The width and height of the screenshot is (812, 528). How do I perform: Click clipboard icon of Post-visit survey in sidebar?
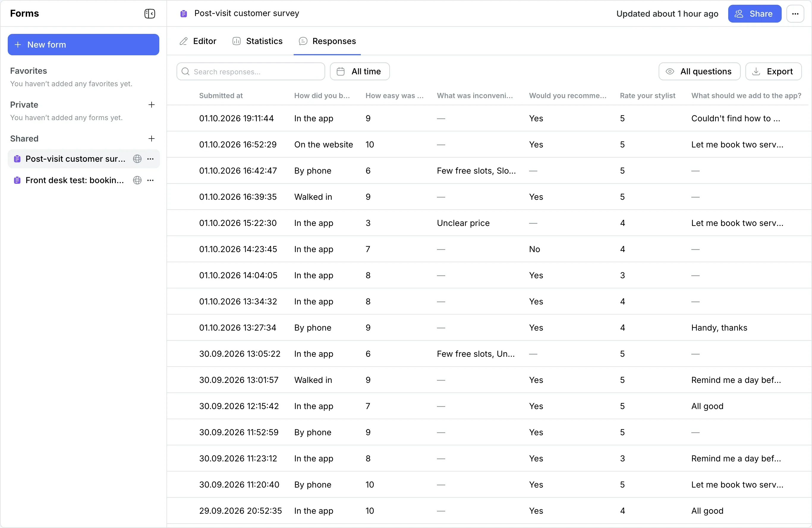[17, 159]
